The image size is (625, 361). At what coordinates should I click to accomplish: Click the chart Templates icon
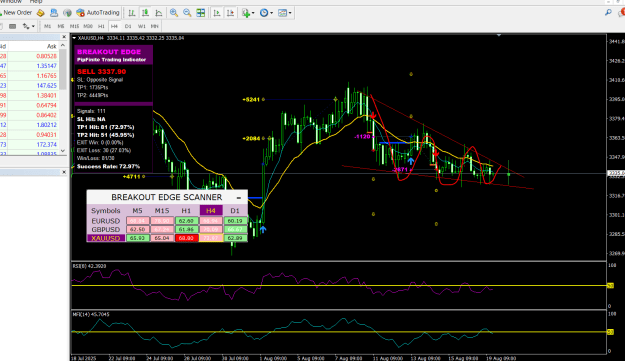(x=282, y=13)
